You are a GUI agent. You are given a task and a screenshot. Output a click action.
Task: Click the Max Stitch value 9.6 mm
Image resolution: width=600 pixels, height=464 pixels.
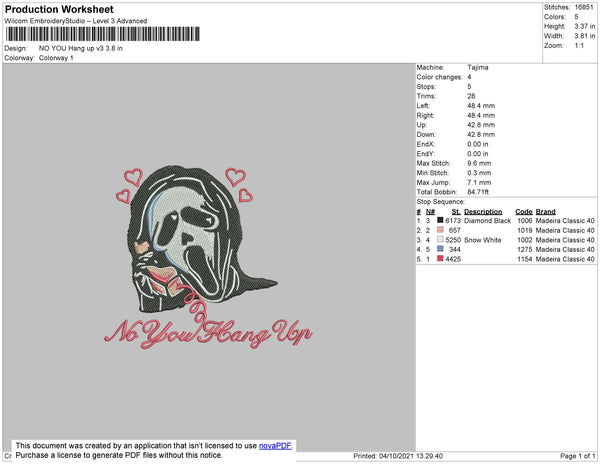(x=478, y=163)
